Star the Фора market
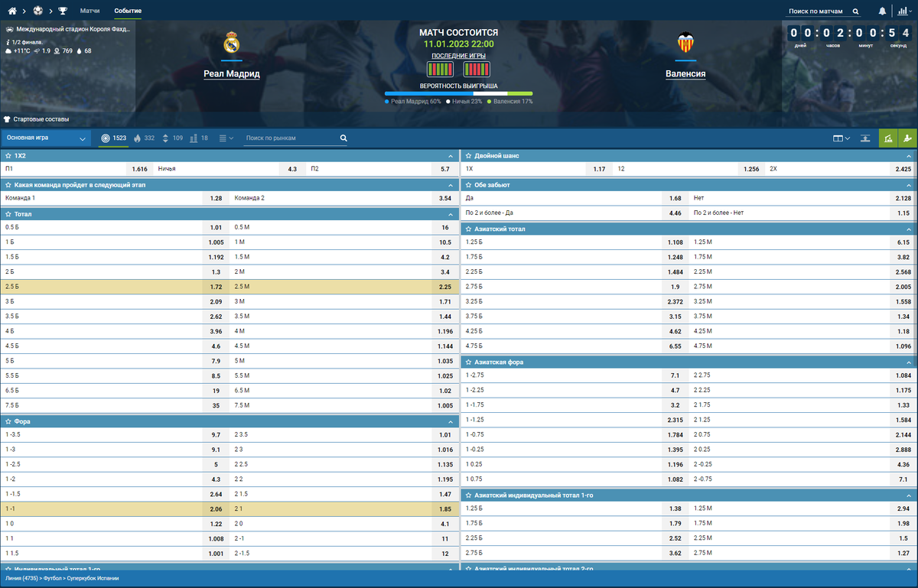Image resolution: width=918 pixels, height=588 pixels. click(x=8, y=421)
